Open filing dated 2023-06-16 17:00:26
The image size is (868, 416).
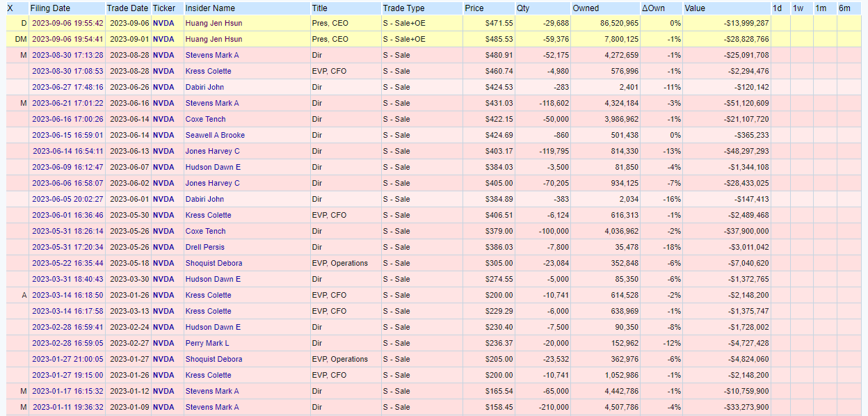(67, 119)
